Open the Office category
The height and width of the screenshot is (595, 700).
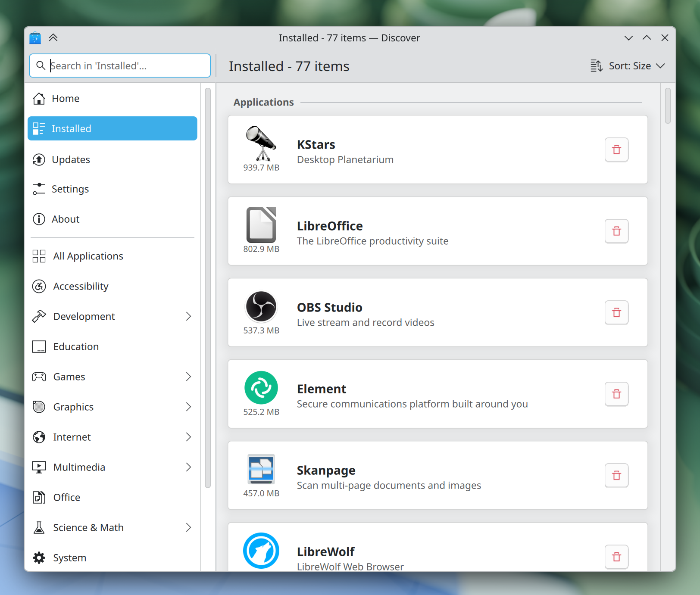point(112,497)
